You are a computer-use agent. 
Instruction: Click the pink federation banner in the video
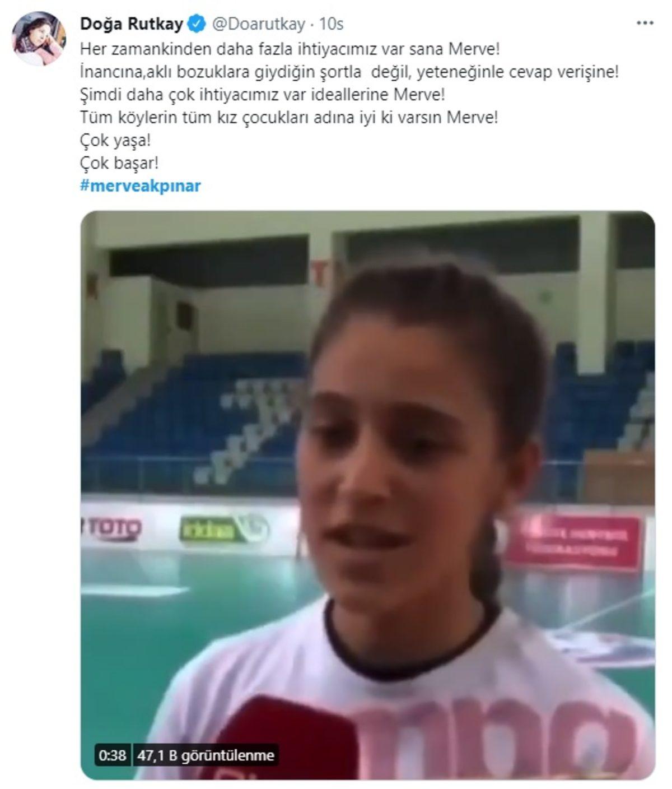[x=575, y=542]
